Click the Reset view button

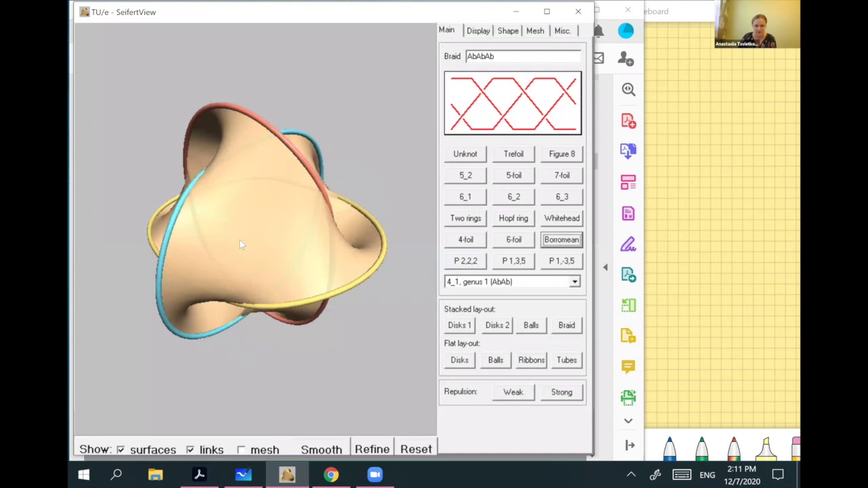tap(416, 449)
